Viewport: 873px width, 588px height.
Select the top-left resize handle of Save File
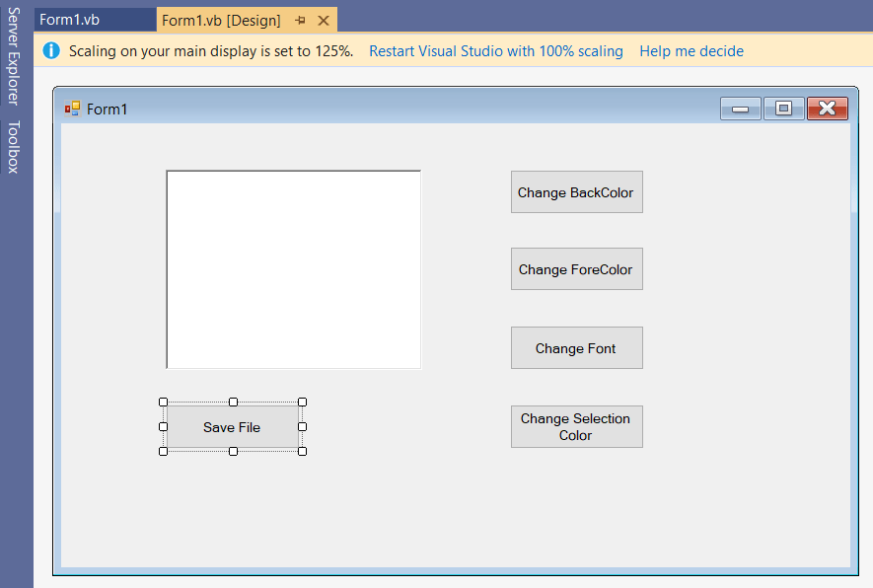[162, 402]
